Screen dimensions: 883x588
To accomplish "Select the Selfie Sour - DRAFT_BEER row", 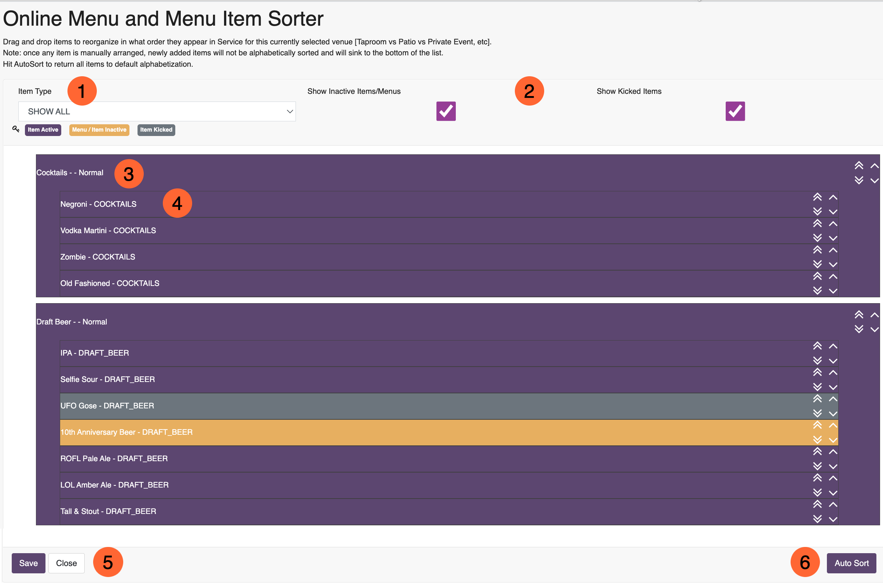I will point(449,379).
